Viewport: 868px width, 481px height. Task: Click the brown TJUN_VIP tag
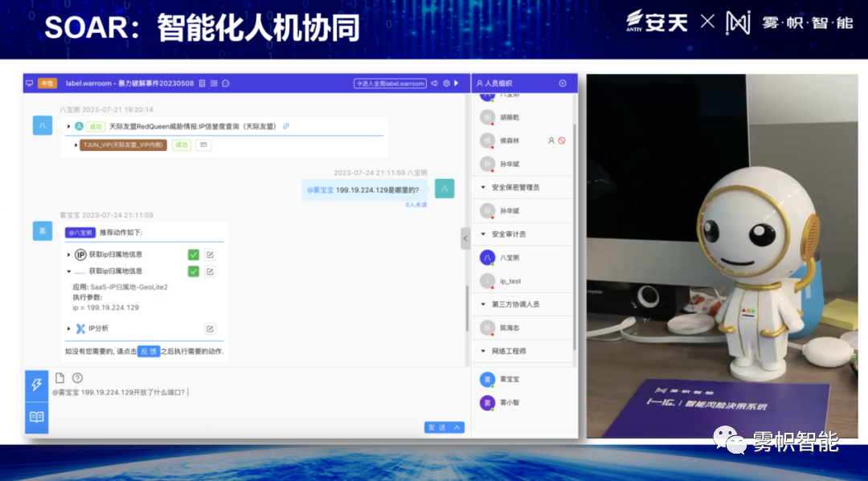coord(124,145)
